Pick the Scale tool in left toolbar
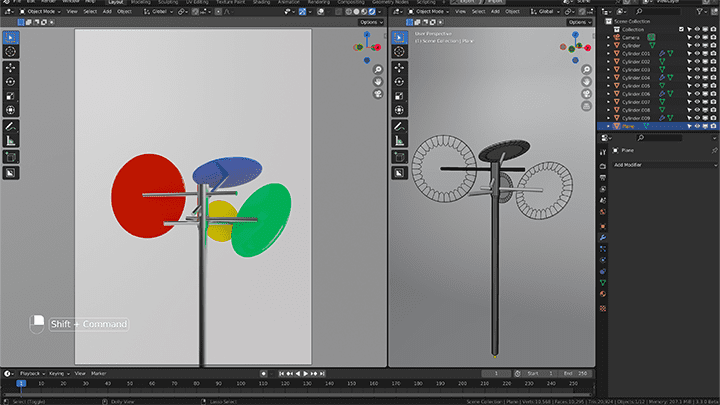 click(x=11, y=96)
